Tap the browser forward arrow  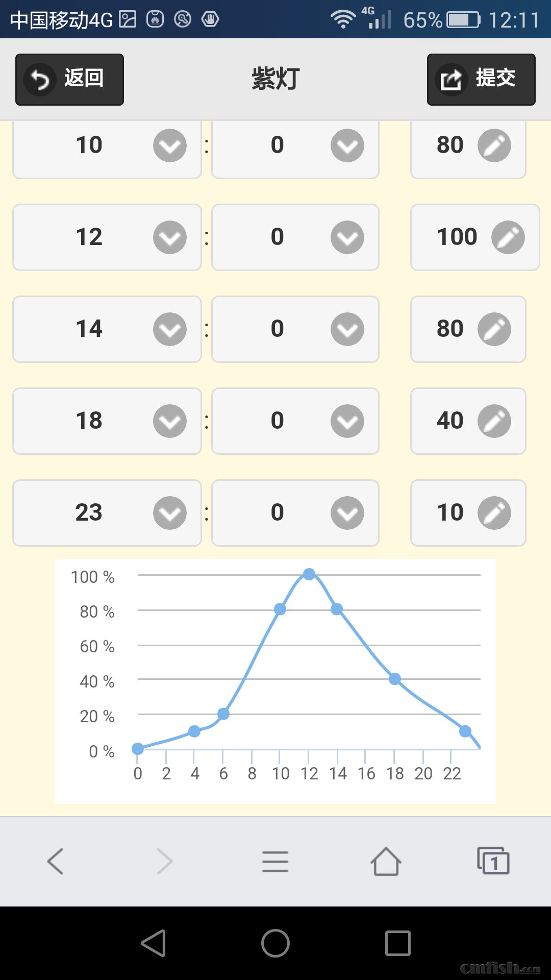click(x=165, y=861)
